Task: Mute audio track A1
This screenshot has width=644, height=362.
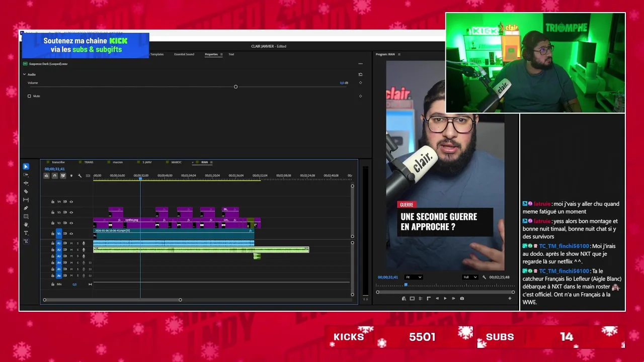Action: [x=71, y=243]
